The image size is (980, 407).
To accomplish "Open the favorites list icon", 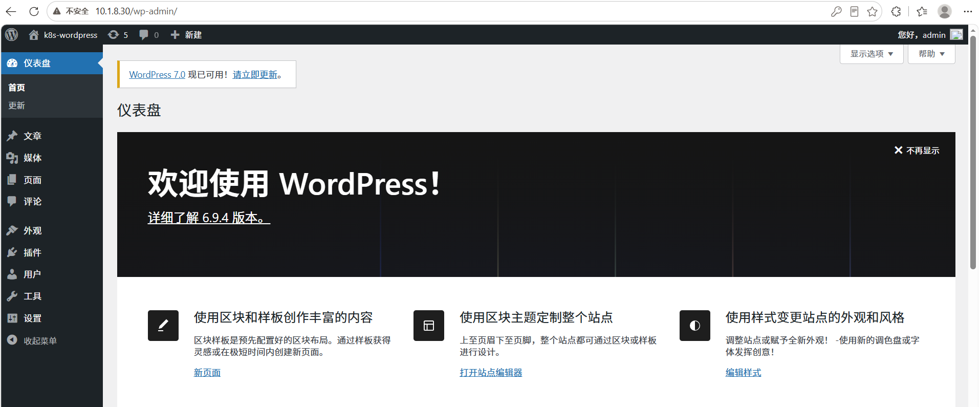I will click(922, 11).
